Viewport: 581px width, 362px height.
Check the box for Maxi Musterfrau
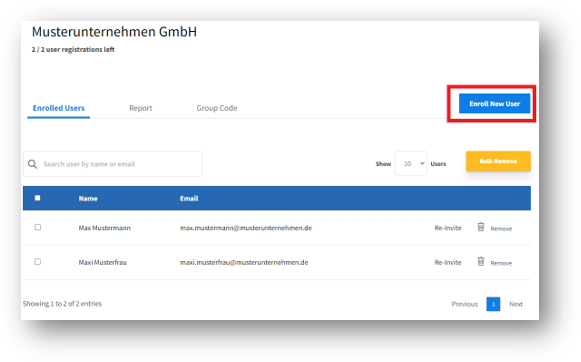coord(37,262)
